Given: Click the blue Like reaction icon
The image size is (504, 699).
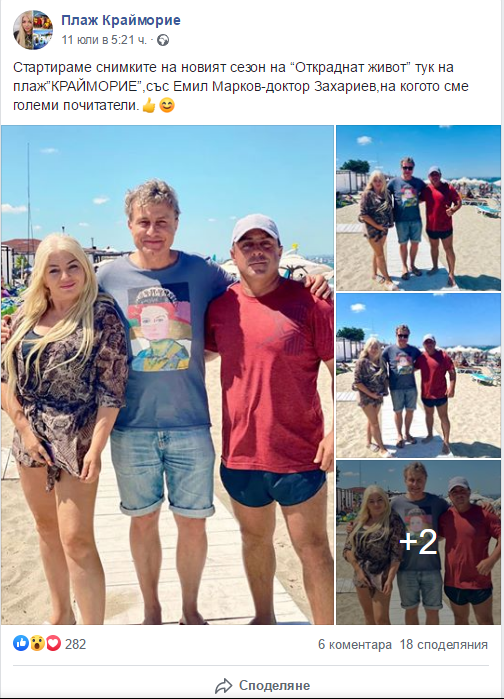Looking at the screenshot, I should (20, 643).
